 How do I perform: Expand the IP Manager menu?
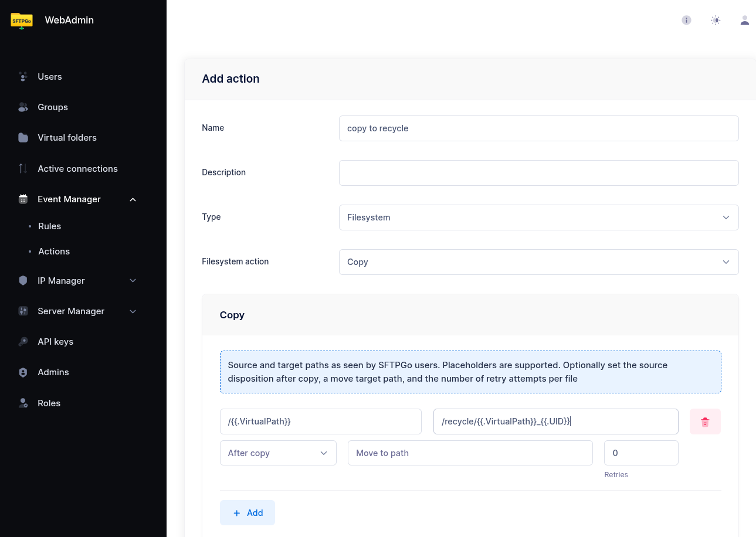pos(133,281)
